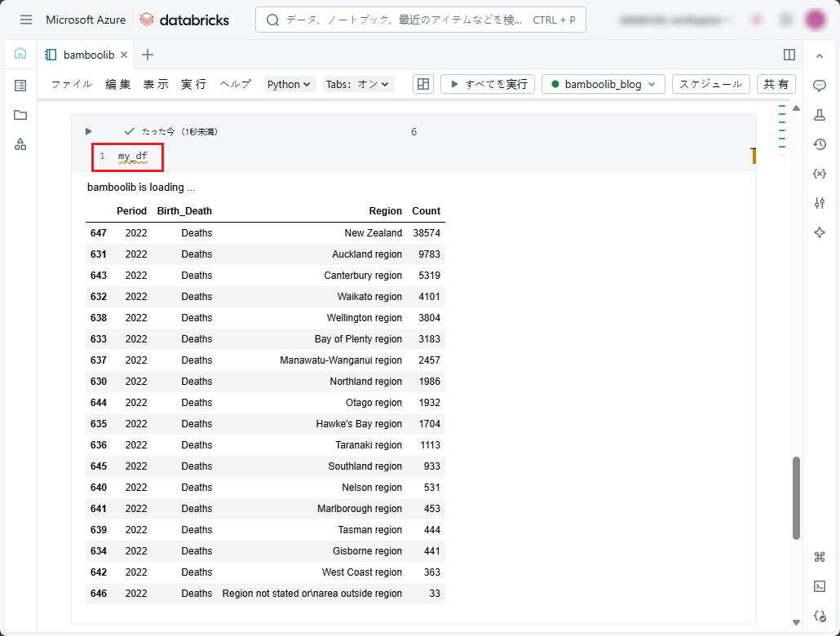Open the variables explorer icon
This screenshot has width=840, height=636.
tap(820, 174)
